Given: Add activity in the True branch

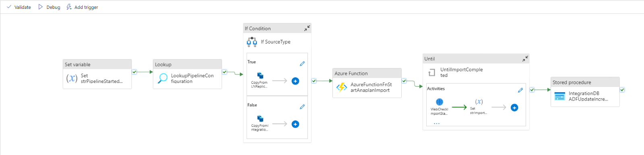Looking at the screenshot, I should coord(295,81).
